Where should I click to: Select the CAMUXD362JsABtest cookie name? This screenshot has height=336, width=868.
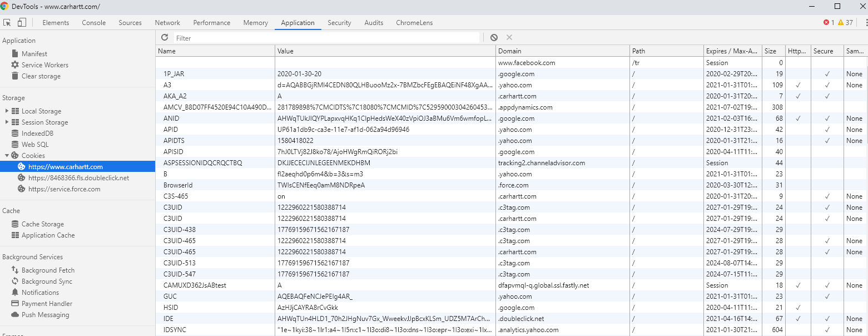pyautogui.click(x=195, y=285)
